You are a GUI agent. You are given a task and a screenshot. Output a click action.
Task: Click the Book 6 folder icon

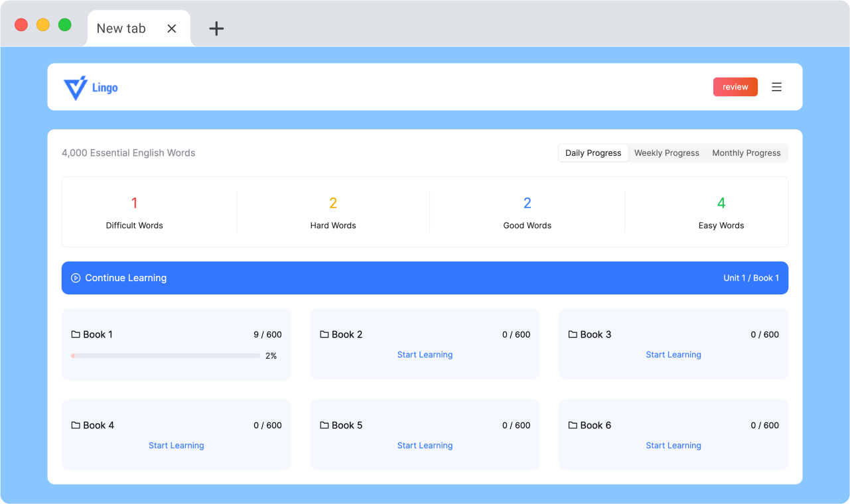[x=573, y=425]
